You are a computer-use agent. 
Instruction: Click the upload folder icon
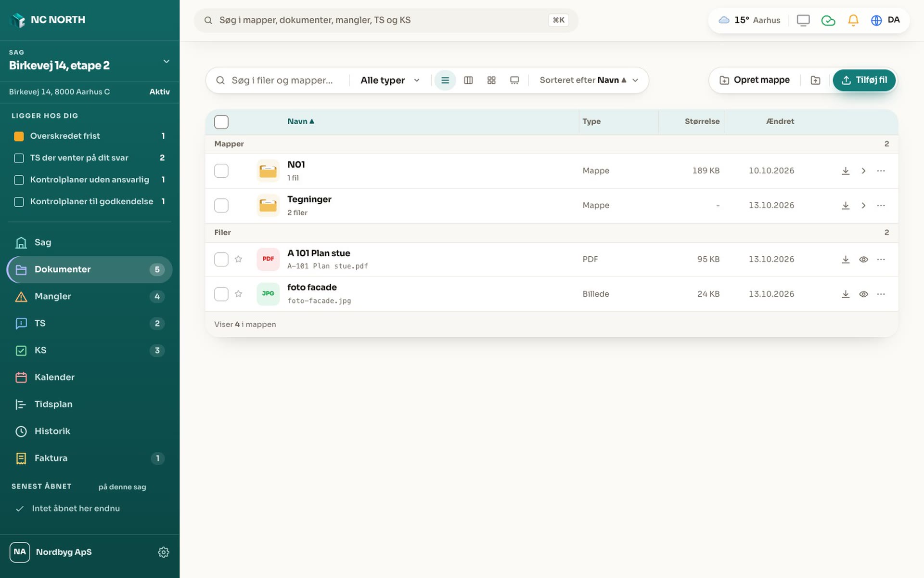click(815, 80)
